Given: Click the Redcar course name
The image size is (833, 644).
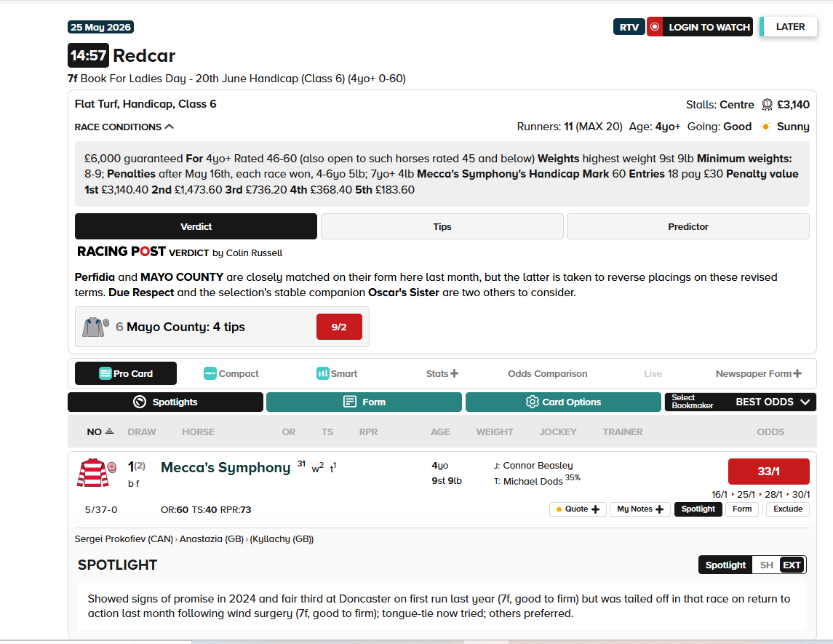Looking at the screenshot, I should [x=144, y=55].
